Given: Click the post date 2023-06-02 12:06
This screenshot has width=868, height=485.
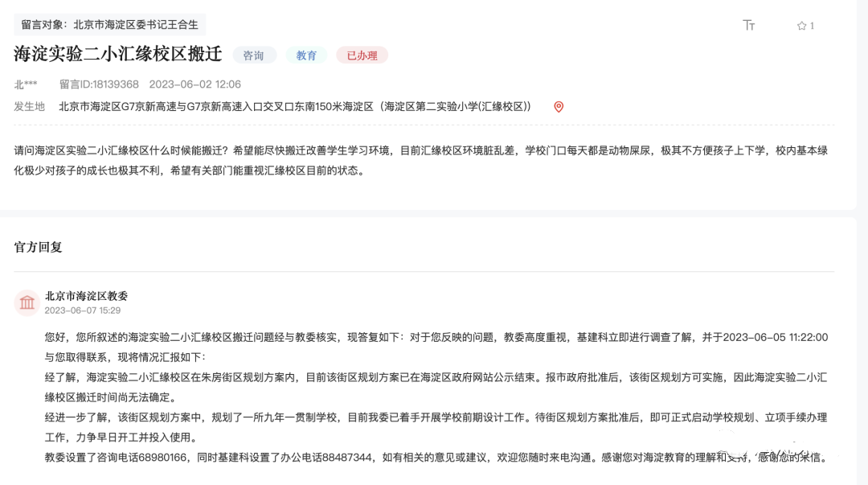Looking at the screenshot, I should [194, 84].
